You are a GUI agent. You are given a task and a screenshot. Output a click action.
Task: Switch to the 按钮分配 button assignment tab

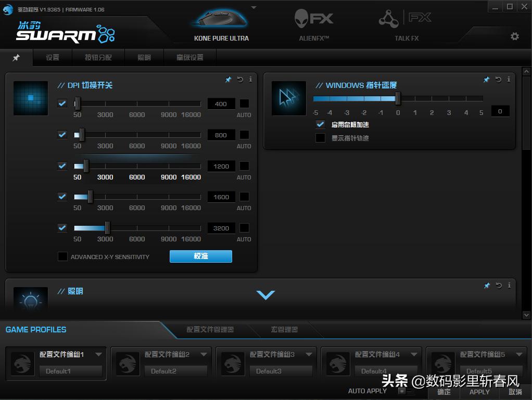(x=98, y=57)
